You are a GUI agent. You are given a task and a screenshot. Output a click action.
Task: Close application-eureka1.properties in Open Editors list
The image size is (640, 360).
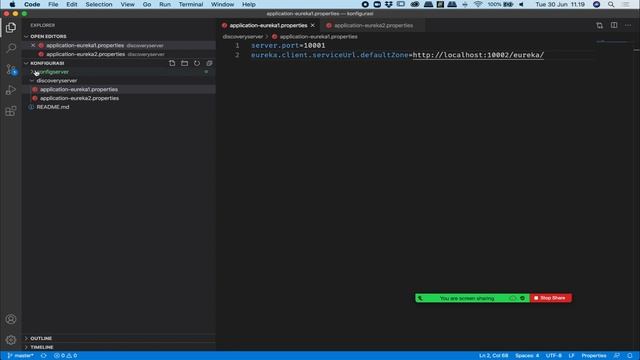(x=33, y=45)
